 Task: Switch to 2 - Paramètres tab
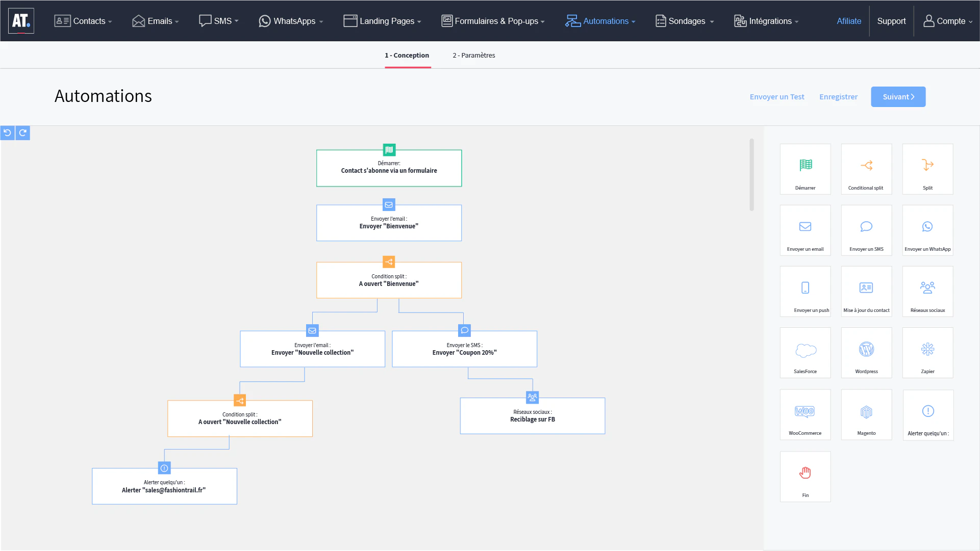coord(474,56)
